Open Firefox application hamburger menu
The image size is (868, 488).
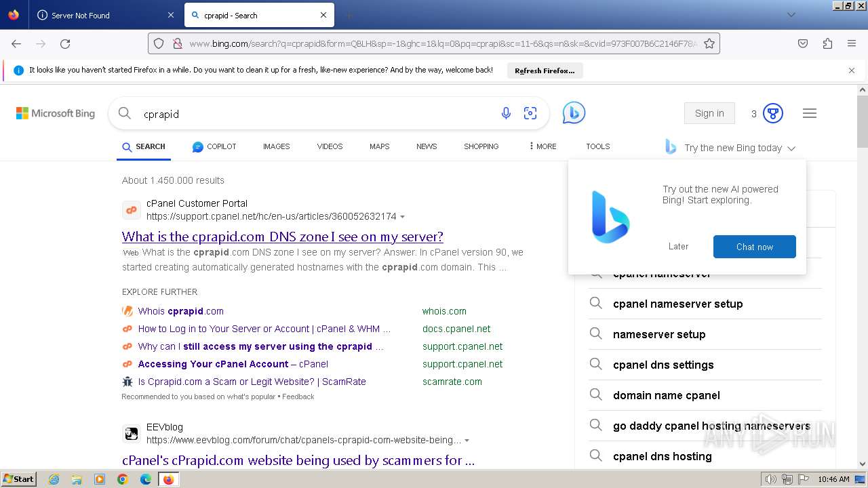tap(852, 43)
